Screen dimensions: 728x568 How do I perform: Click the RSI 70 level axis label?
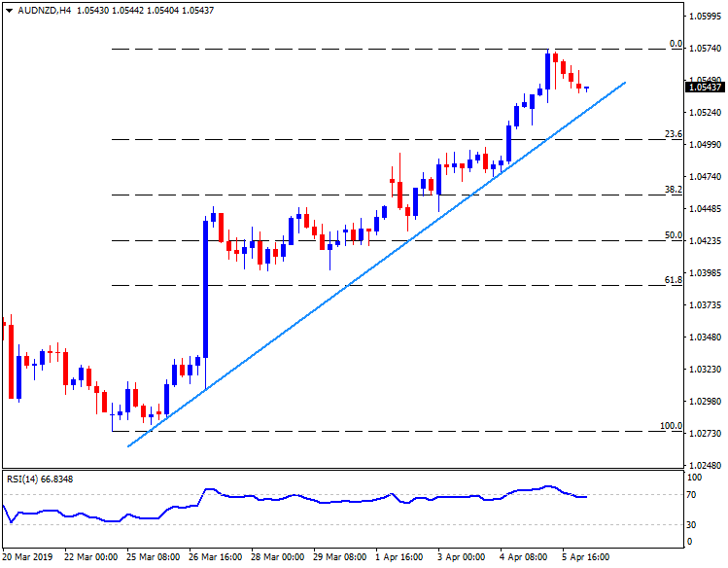tap(694, 496)
